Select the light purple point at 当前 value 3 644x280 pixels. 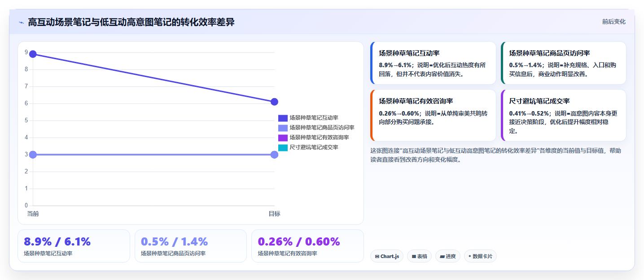[33, 155]
